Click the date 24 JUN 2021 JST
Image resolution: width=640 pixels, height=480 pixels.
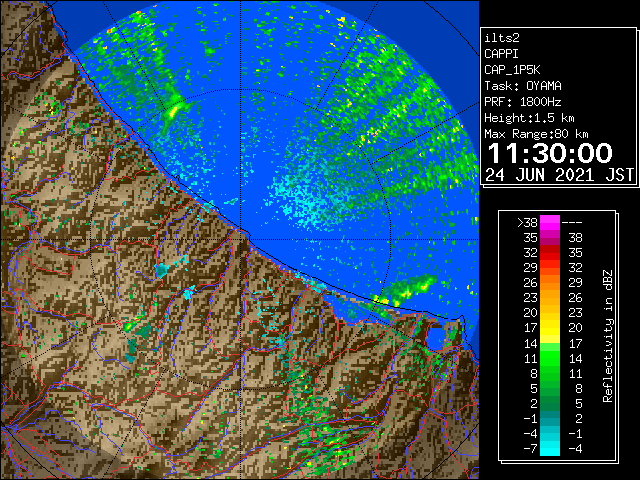(560, 175)
